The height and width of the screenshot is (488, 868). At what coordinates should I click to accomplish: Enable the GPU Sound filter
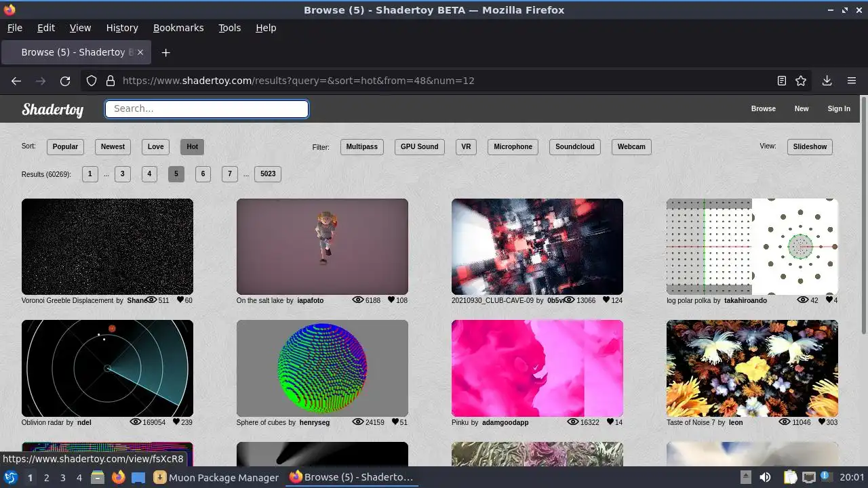[x=419, y=146]
